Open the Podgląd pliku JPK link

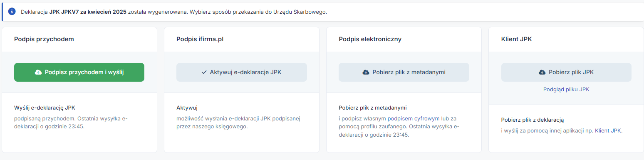(x=566, y=89)
